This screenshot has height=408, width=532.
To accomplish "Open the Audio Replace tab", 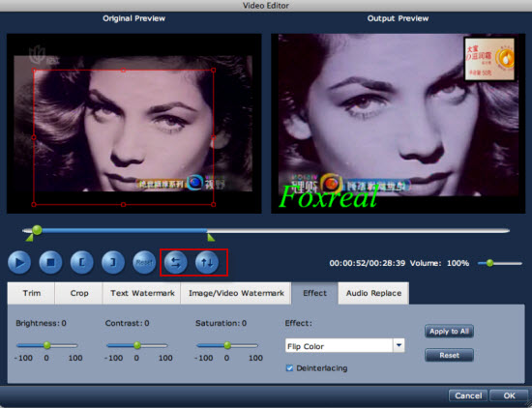I will [373, 293].
